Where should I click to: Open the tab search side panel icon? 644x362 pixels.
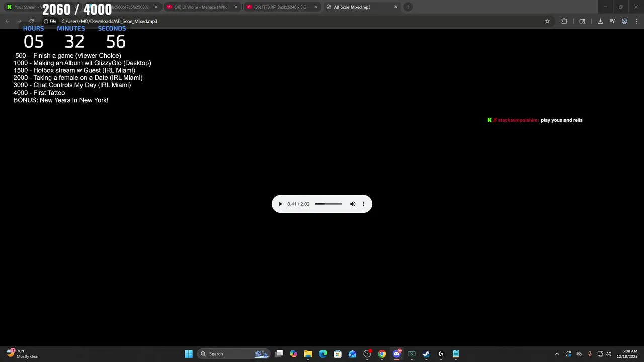coord(582,21)
